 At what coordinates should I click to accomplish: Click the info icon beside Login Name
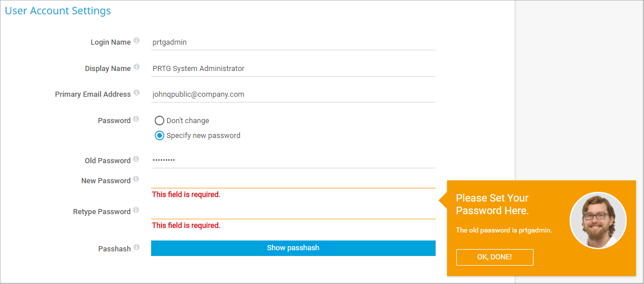(136, 41)
